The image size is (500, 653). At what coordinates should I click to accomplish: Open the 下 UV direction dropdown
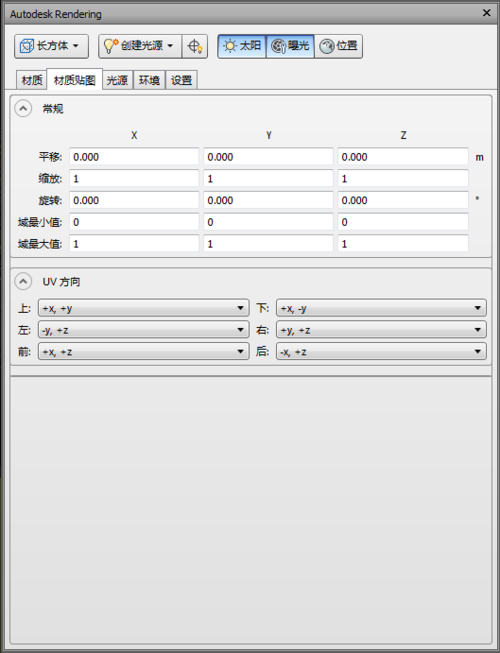point(381,308)
